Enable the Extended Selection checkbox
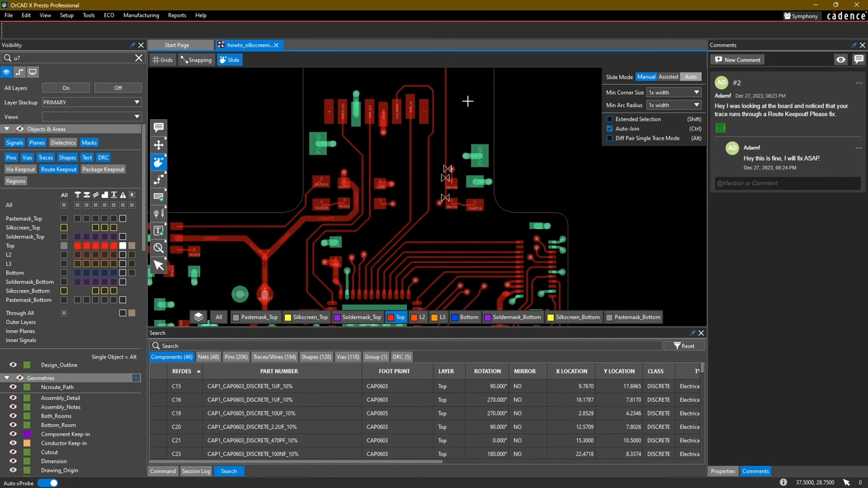Image resolution: width=868 pixels, height=488 pixels. pyautogui.click(x=610, y=119)
